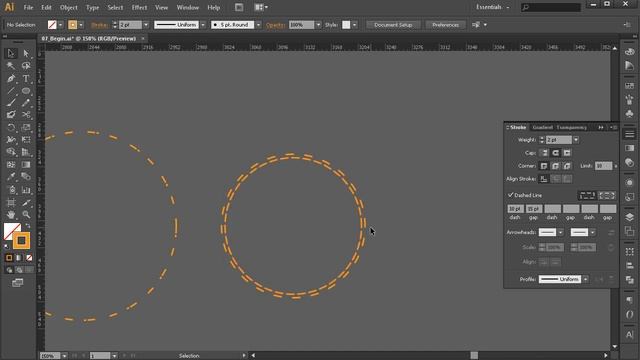Click the orange Stroke swatch in toolbox
Image resolution: width=640 pixels, height=360 pixels.
coord(22,240)
